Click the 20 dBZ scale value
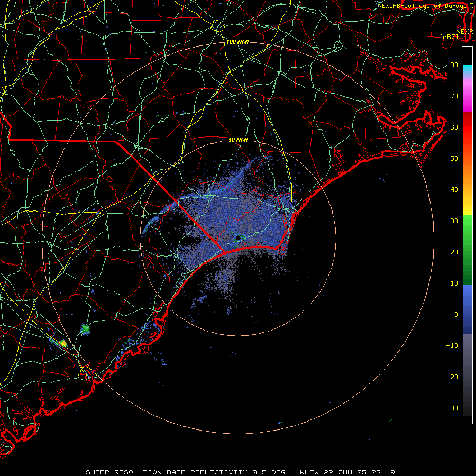Image resolution: width=476 pixels, height=476 pixels. [454, 252]
